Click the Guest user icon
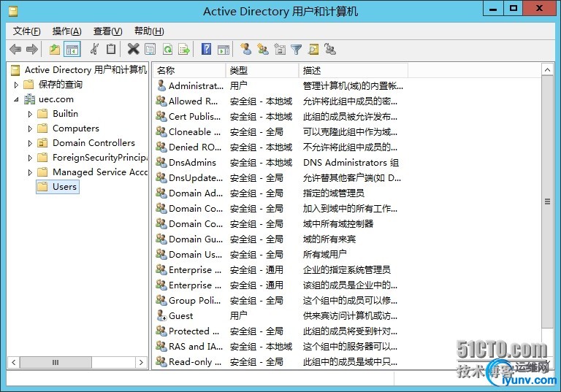The height and width of the screenshot is (392, 561). click(161, 315)
